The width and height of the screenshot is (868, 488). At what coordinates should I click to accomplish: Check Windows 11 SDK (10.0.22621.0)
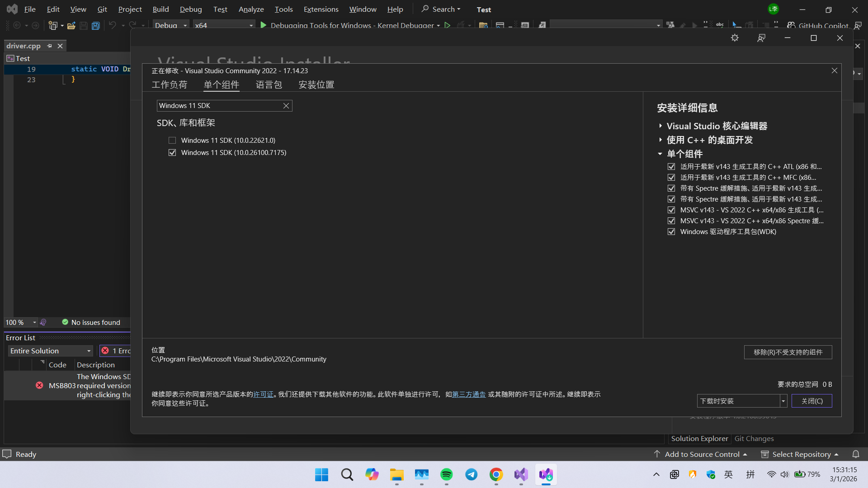pos(172,141)
